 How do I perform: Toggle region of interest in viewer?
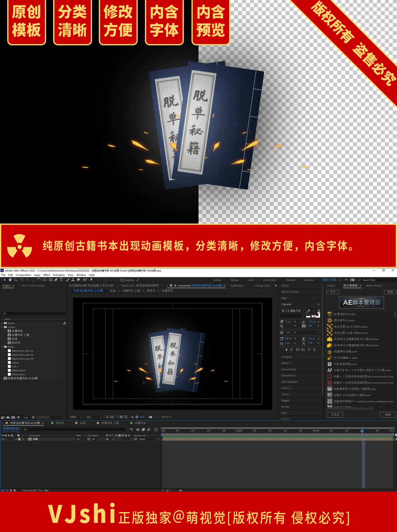[x=121, y=417]
